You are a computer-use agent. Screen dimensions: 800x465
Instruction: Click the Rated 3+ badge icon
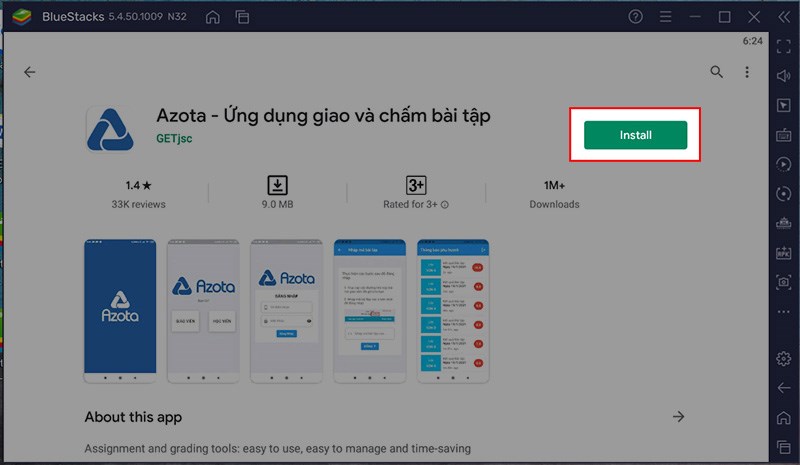pyautogui.click(x=416, y=185)
